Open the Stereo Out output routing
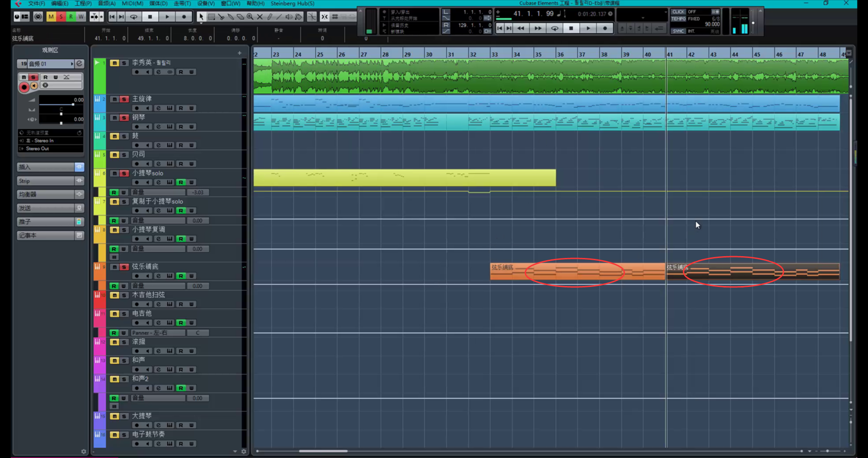Image resolution: width=868 pixels, height=458 pixels. click(x=51, y=148)
